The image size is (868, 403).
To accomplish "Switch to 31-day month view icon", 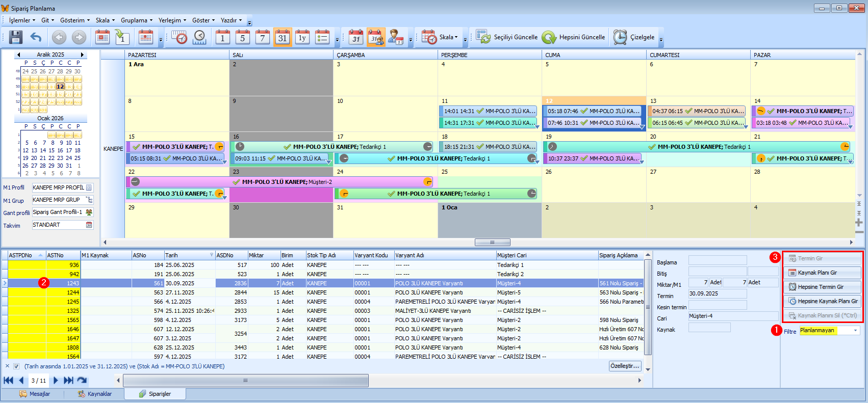I will [283, 37].
